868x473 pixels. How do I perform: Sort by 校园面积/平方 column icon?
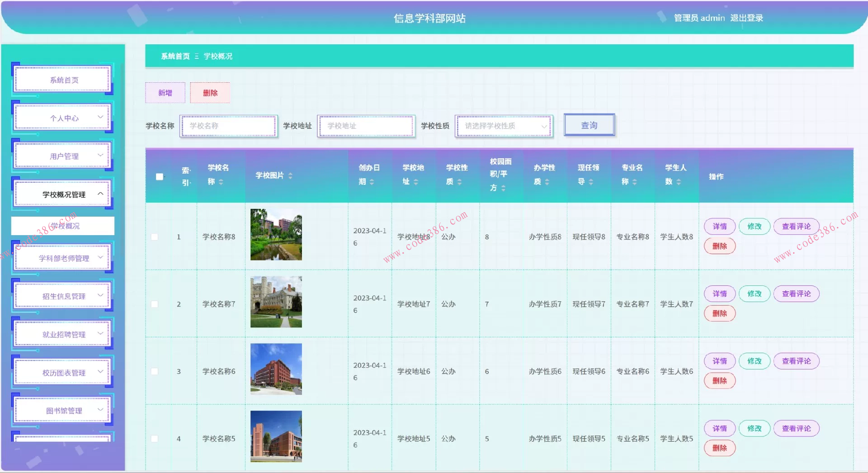(x=503, y=188)
